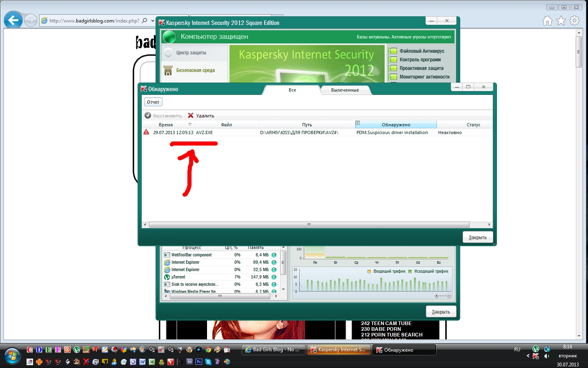Toggle the Activity Monitoring green indicator
Viewport: 588px width, 368px height.
(394, 77)
